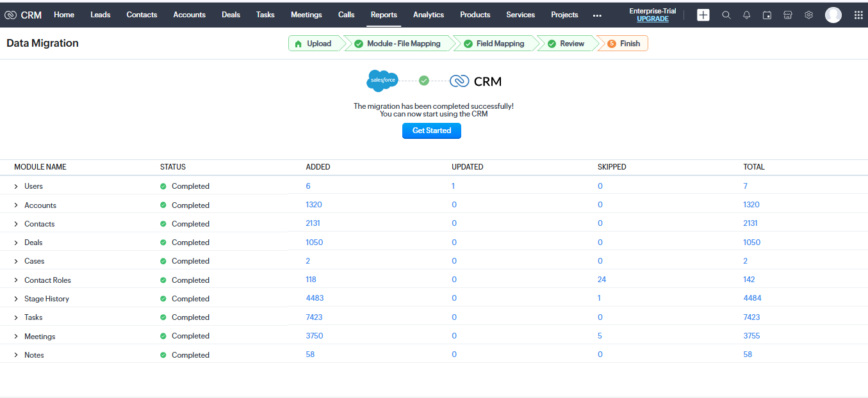Image resolution: width=868 pixels, height=398 pixels.
Task: Open the setup gear icon
Action: (x=808, y=15)
